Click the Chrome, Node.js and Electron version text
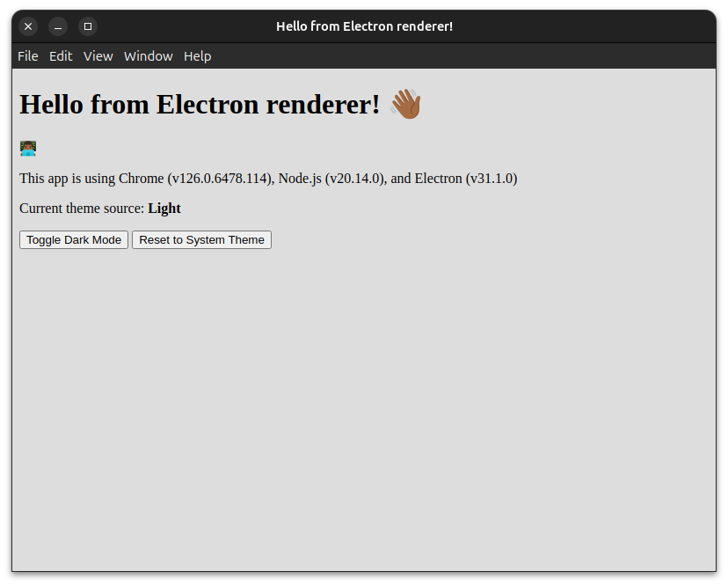Screen dimensions: 728x586 [268, 179]
